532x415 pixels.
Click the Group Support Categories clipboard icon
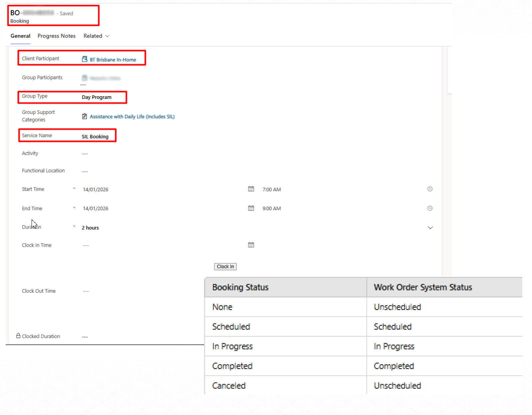(x=85, y=116)
